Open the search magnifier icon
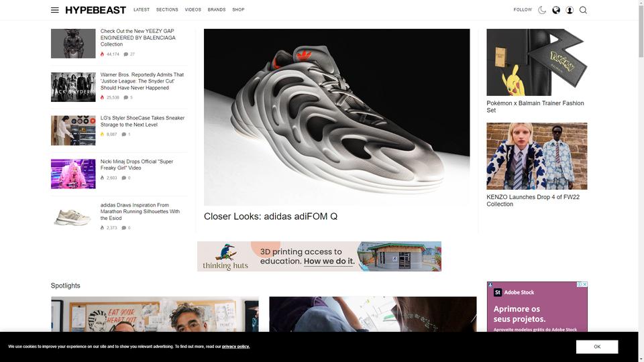Image resolution: width=644 pixels, height=362 pixels. point(583,10)
